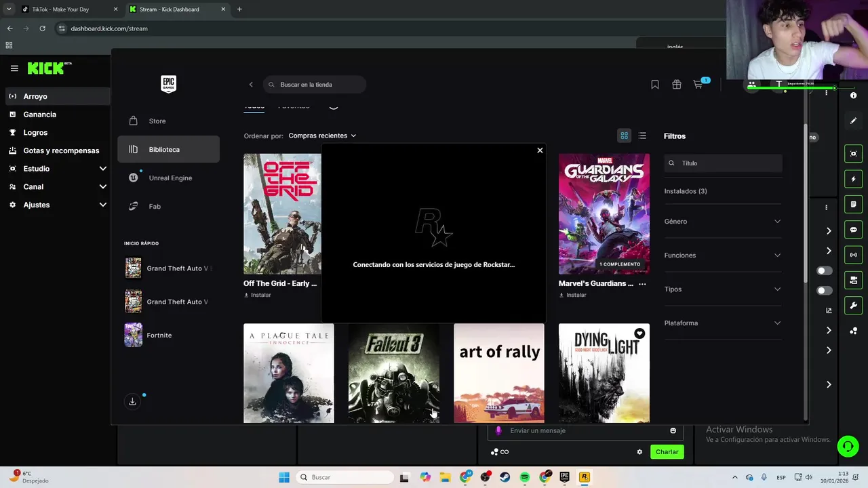Expand the Tipos filter

(723, 289)
